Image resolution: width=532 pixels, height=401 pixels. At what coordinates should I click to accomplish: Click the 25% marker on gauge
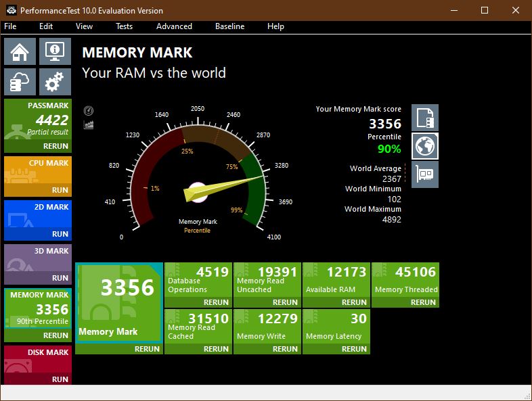point(187,151)
